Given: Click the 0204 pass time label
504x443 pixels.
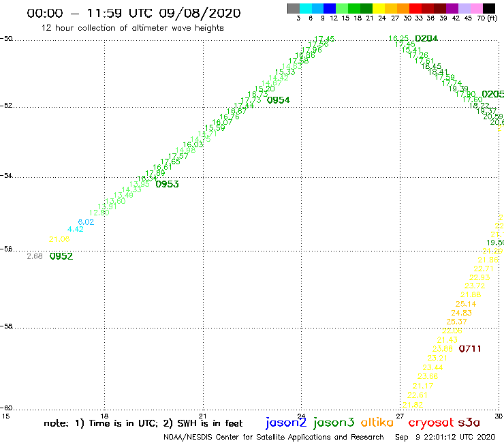Looking at the screenshot, I should tap(426, 39).
